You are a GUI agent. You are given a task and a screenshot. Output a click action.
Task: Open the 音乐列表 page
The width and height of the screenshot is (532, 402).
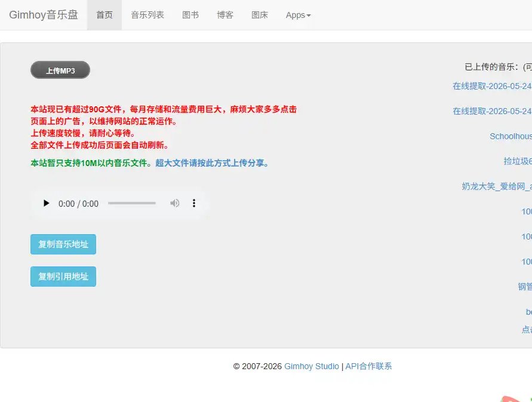pyautogui.click(x=147, y=15)
